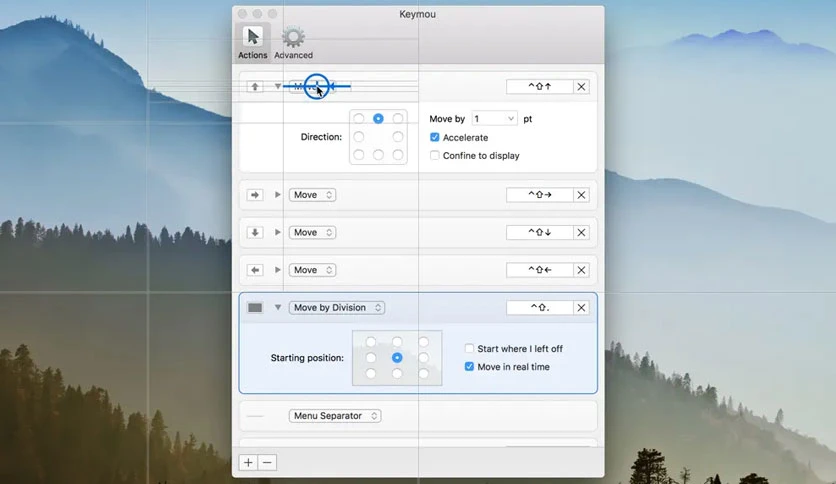This screenshot has width=836, height=484.
Task: Clear the ^⇧→ shortcut with X
Action: [x=581, y=195]
